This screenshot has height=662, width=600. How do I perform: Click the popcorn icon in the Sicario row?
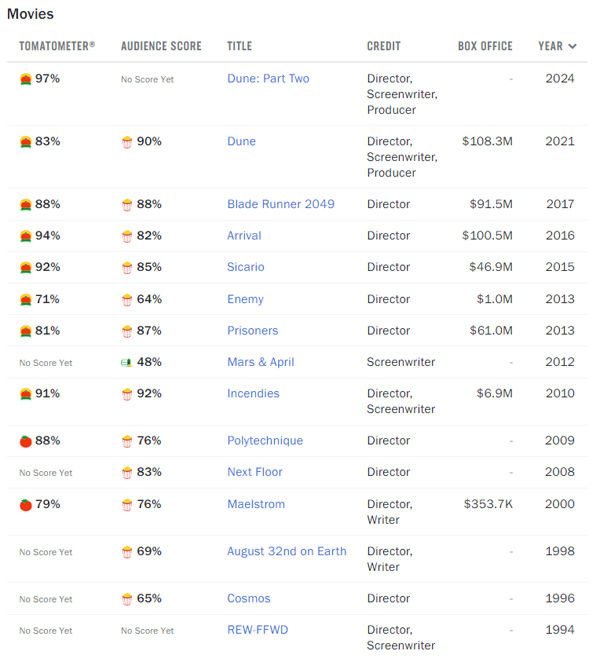127,268
